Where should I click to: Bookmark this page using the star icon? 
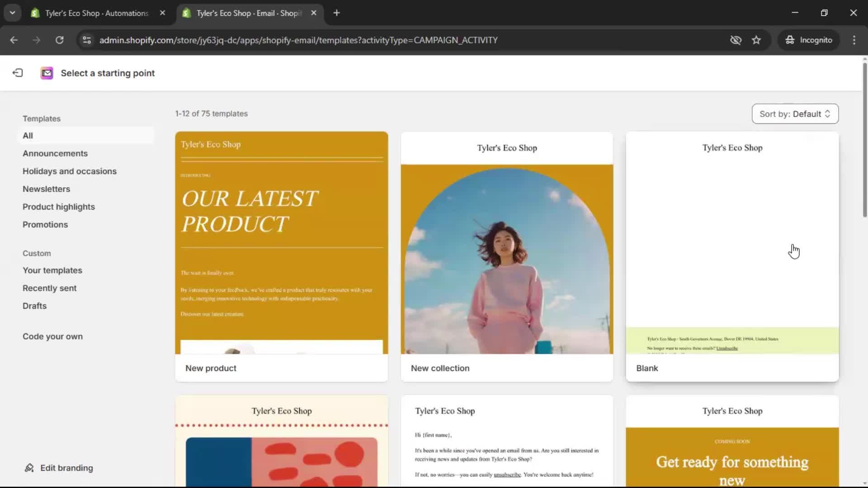pyautogui.click(x=756, y=40)
